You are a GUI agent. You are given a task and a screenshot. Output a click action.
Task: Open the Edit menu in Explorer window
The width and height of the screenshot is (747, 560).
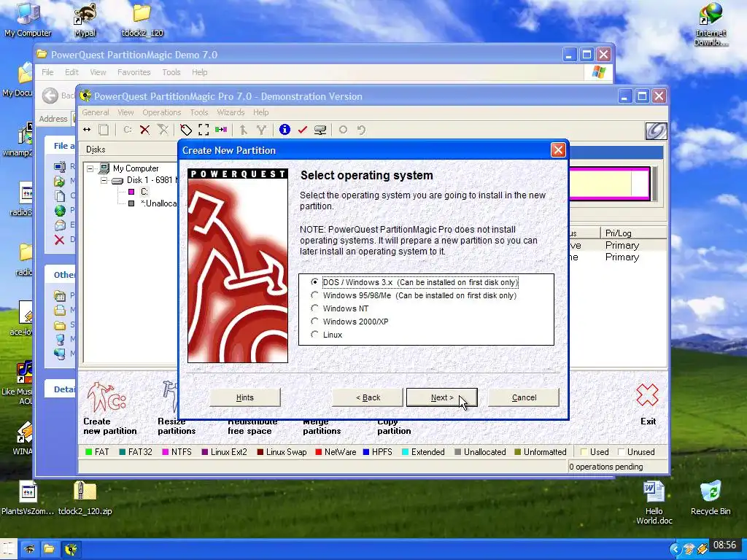(x=72, y=72)
